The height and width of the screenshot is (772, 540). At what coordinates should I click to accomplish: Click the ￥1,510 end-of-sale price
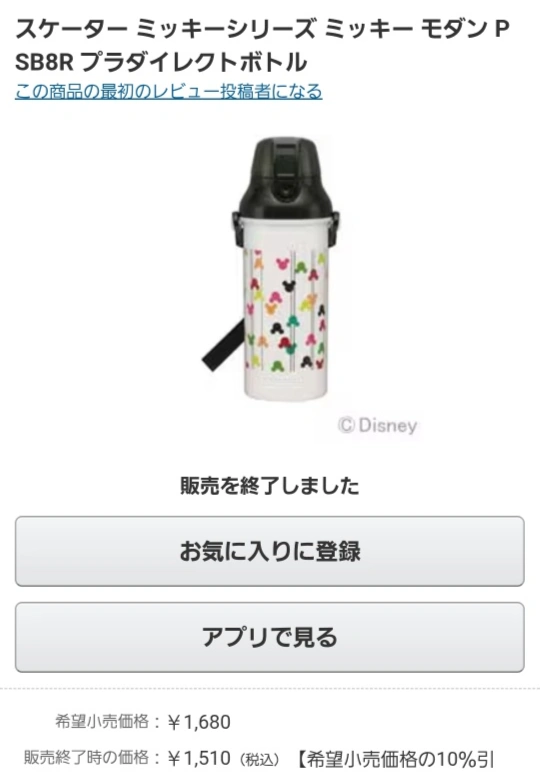199,758
